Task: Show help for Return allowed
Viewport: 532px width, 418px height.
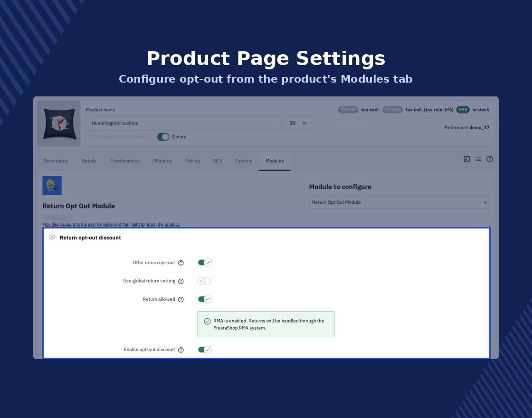Action: coord(181,299)
